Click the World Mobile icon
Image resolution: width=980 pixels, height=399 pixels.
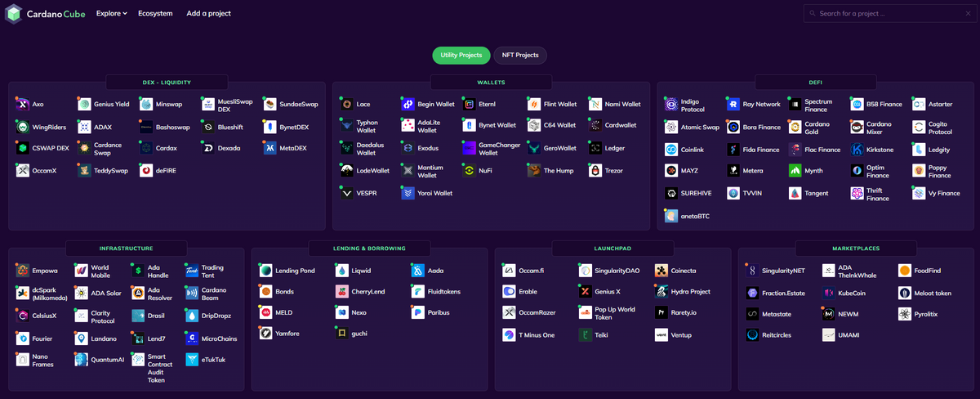pyautogui.click(x=81, y=270)
